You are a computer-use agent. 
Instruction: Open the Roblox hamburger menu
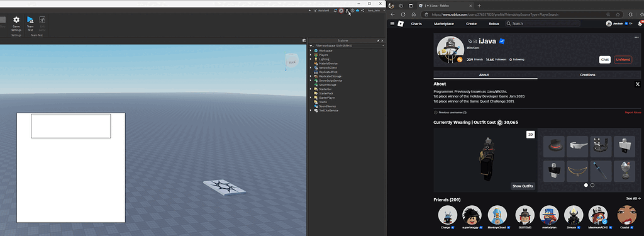coord(392,24)
